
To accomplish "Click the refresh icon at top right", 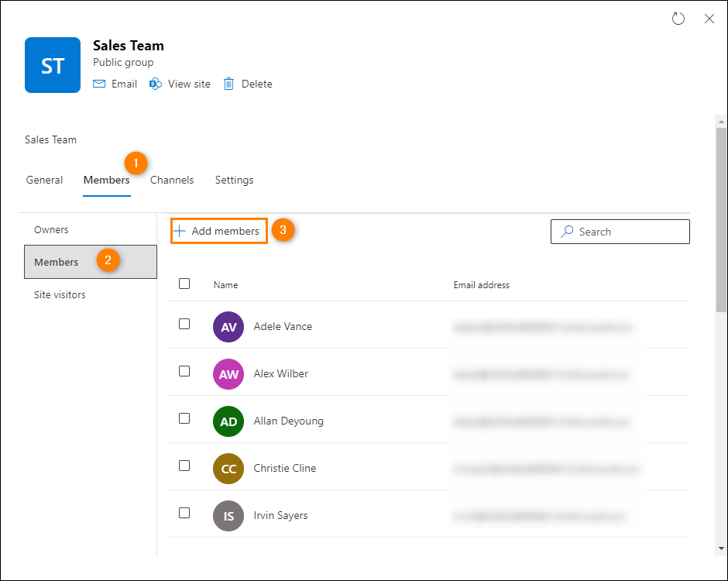I will coord(678,19).
